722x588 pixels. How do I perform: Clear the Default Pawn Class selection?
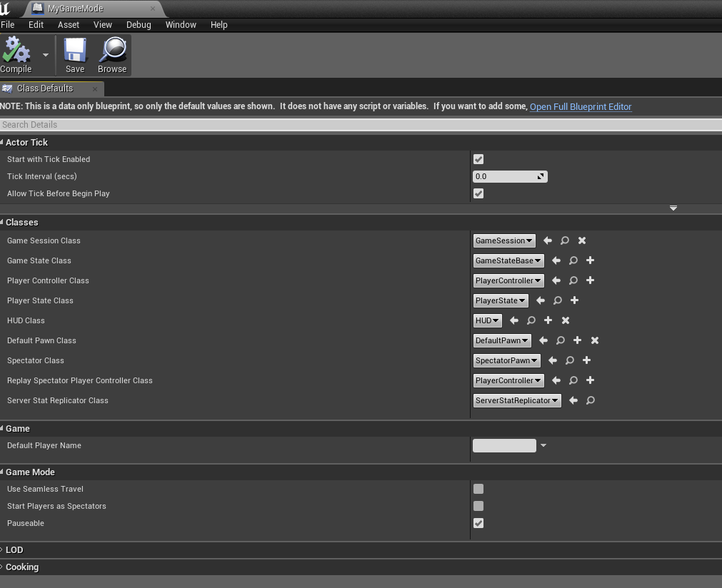[x=594, y=340]
